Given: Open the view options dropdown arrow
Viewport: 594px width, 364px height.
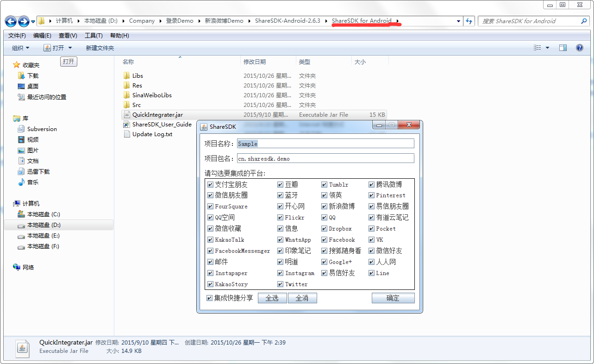Looking at the screenshot, I should click(x=548, y=48).
